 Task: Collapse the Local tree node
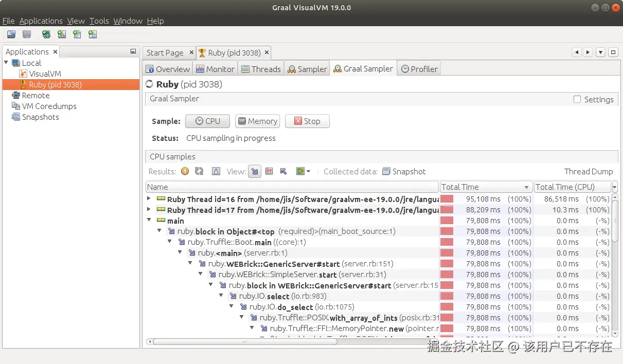click(6, 63)
